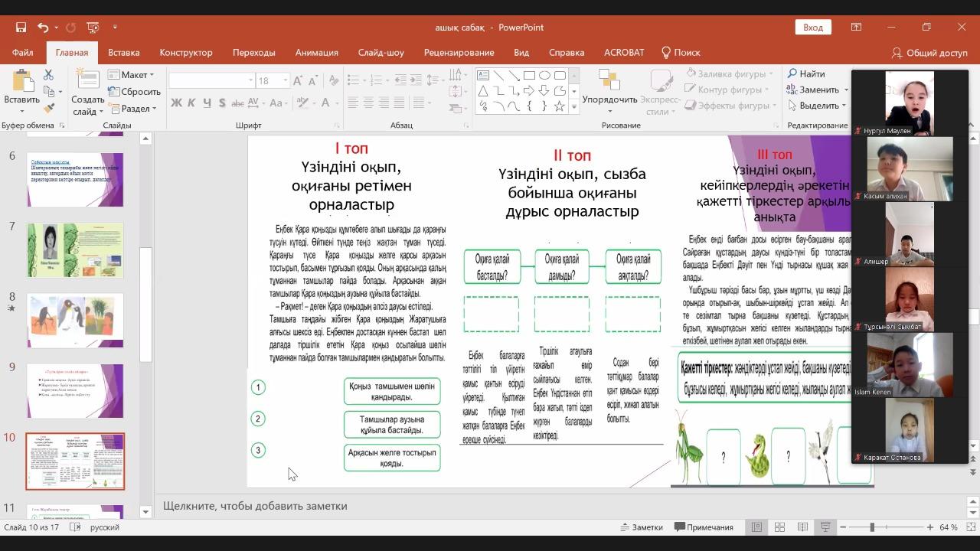Image resolution: width=980 pixels, height=551 pixels.
Task: Toggle Normal view button in status bar
Action: coord(756,527)
